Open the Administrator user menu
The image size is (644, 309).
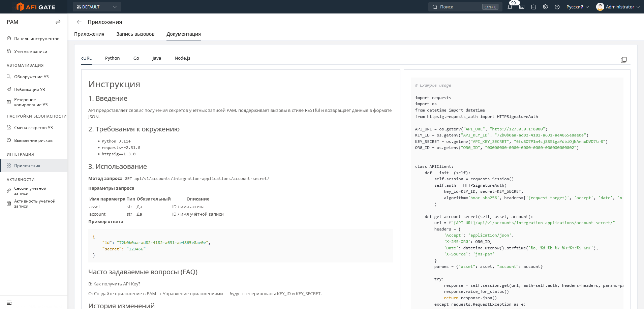(618, 7)
